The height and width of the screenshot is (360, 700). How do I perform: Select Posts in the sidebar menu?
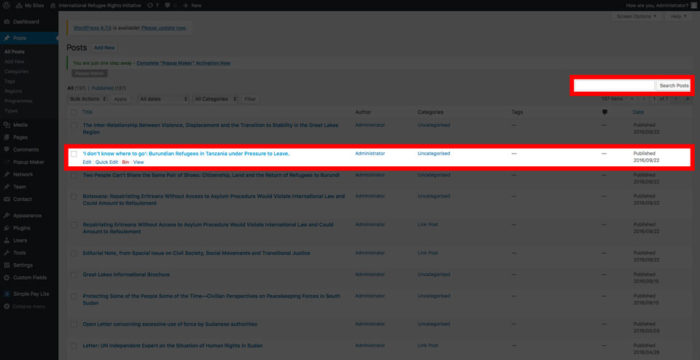(x=29, y=38)
